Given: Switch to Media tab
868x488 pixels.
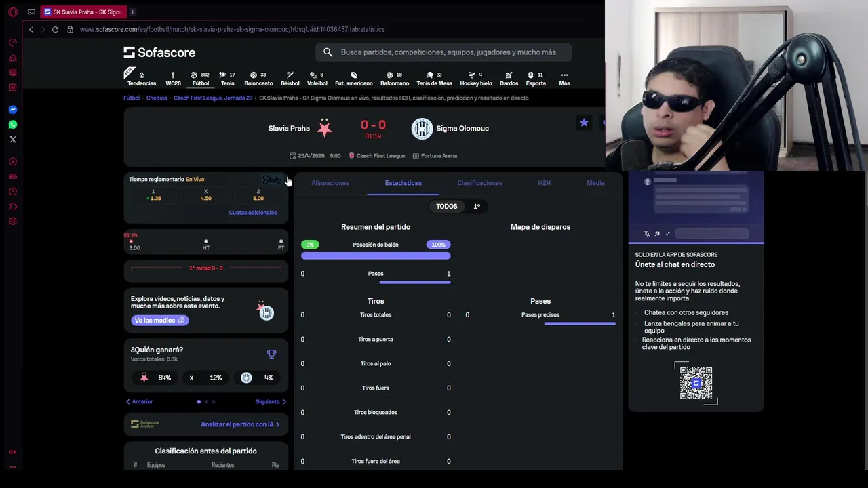Looking at the screenshot, I should 595,183.
